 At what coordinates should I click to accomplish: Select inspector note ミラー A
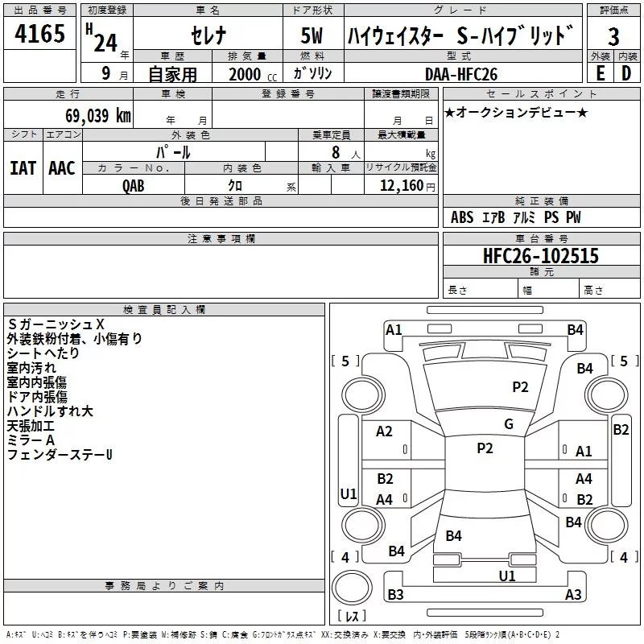coord(31,440)
